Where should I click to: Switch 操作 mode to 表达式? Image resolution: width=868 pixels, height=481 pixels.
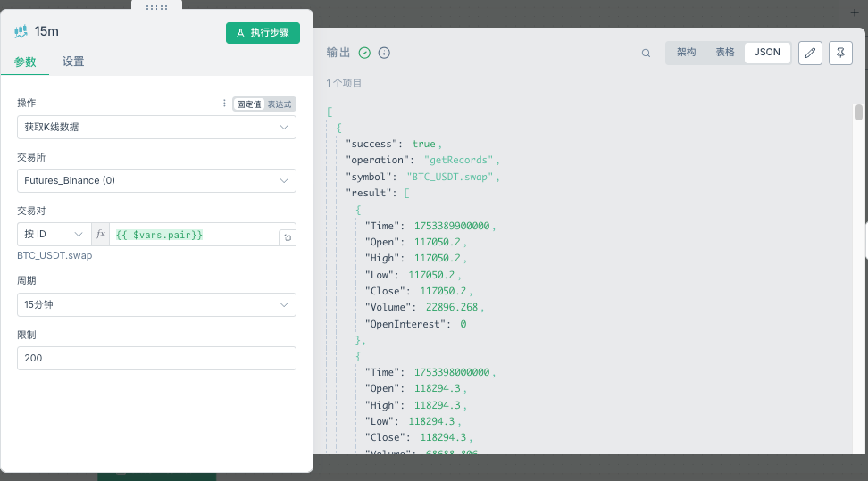280,104
